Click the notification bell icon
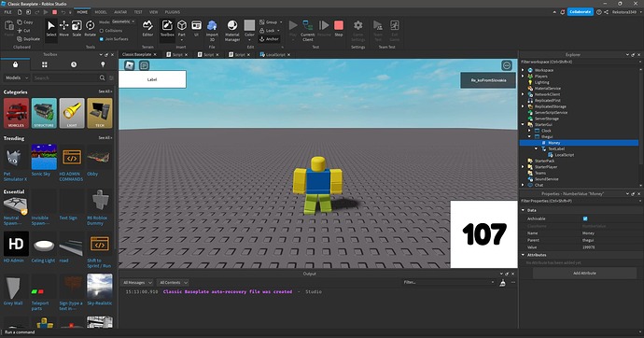Image resolution: width=644 pixels, height=338 pixels. (562, 12)
